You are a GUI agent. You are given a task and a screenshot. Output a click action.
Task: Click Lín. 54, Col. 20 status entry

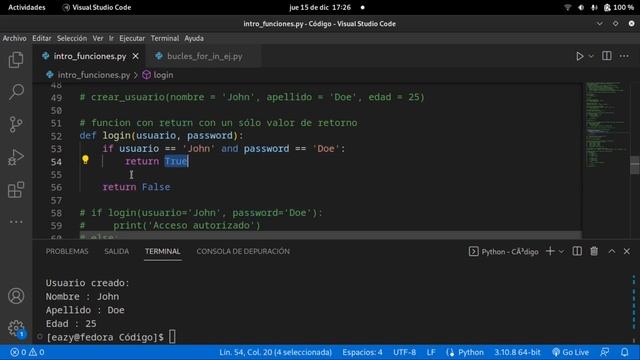(276, 352)
